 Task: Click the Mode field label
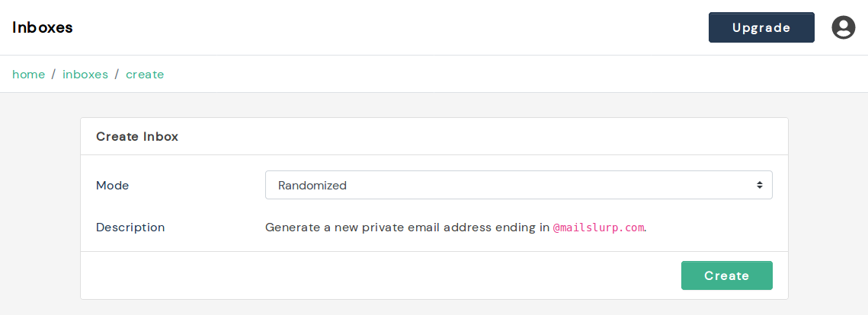point(113,185)
